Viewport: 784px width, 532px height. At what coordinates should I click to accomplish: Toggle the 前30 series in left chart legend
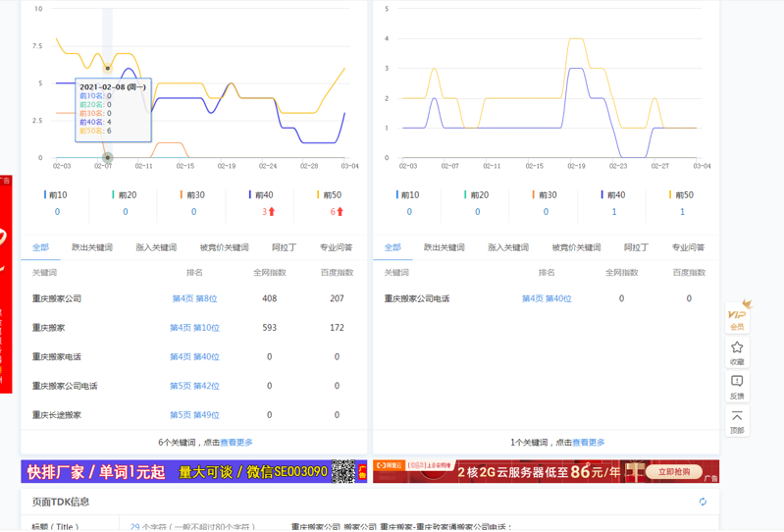[193, 195]
